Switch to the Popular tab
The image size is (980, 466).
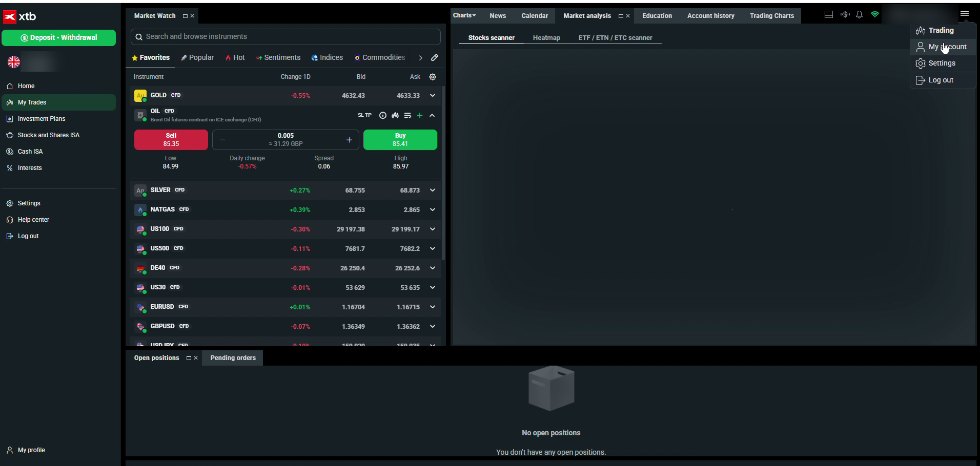pyautogui.click(x=197, y=58)
